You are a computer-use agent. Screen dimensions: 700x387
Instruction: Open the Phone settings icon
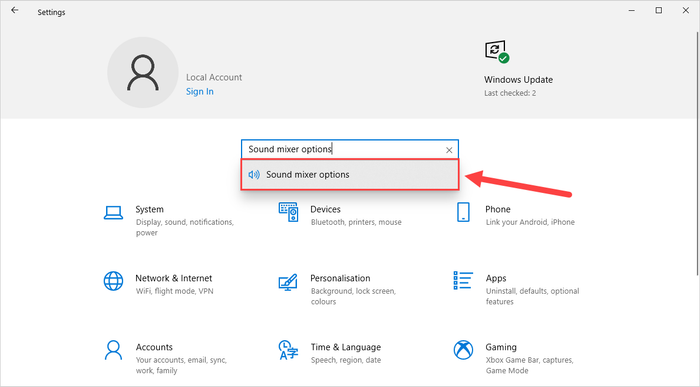(463, 212)
